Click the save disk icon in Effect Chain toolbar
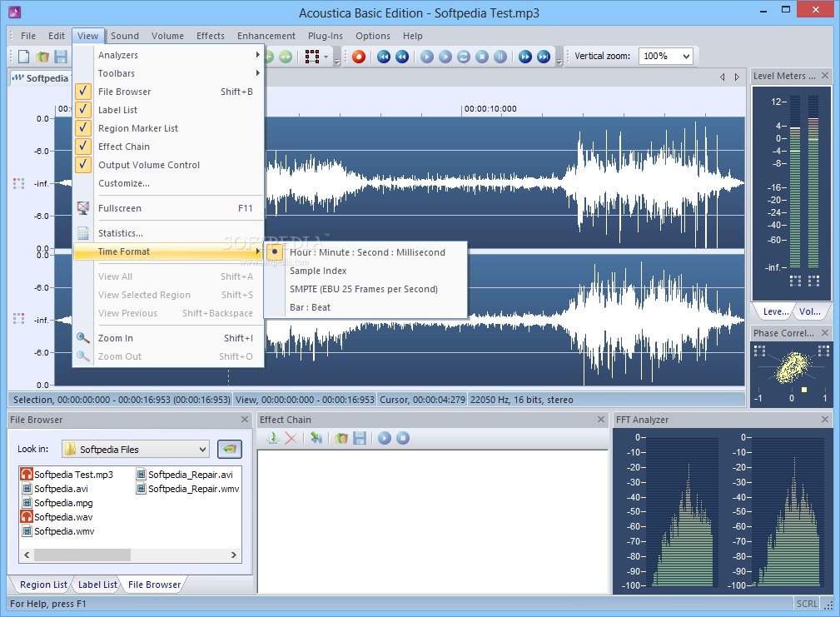The height and width of the screenshot is (617, 840). coord(360,438)
